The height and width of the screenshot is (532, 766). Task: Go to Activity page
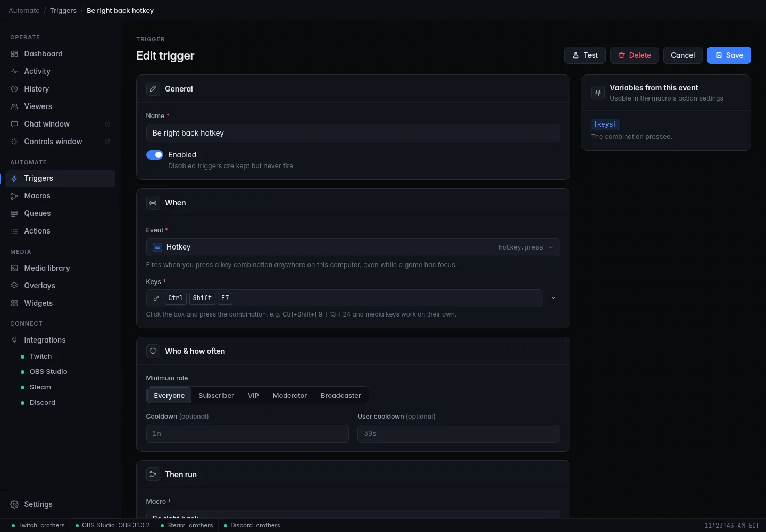[60, 71]
